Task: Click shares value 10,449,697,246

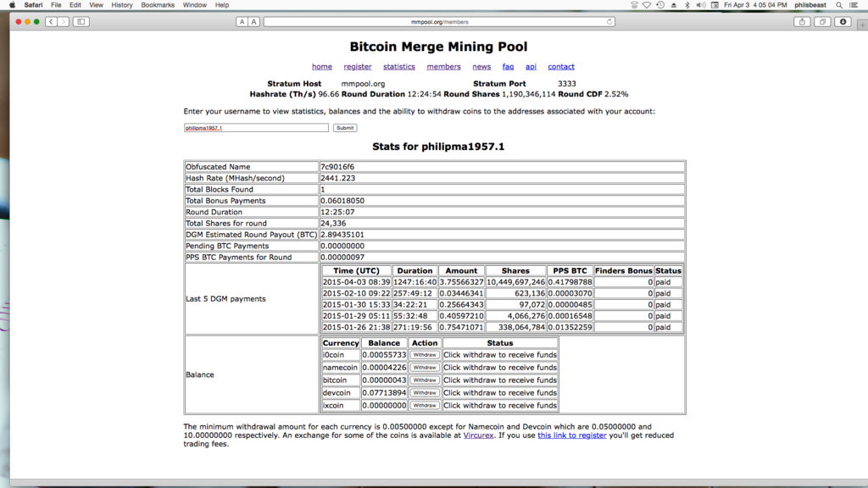Action: point(515,282)
